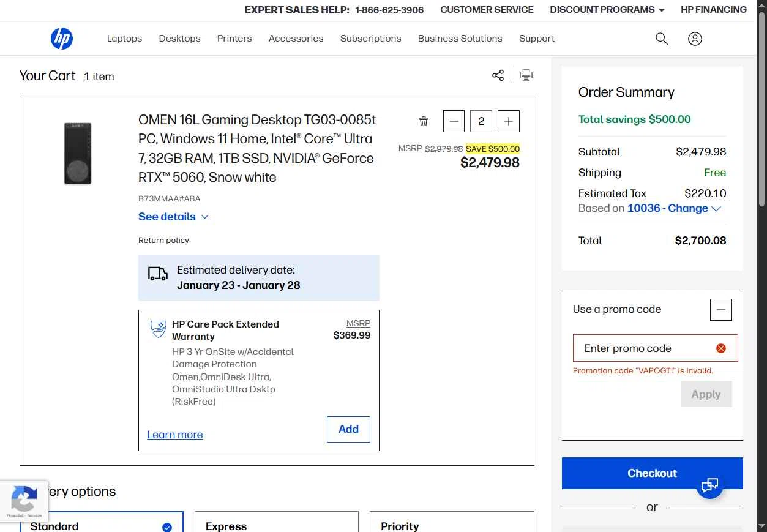The height and width of the screenshot is (532, 767).
Task: Share the cart using share icon
Action: point(498,75)
